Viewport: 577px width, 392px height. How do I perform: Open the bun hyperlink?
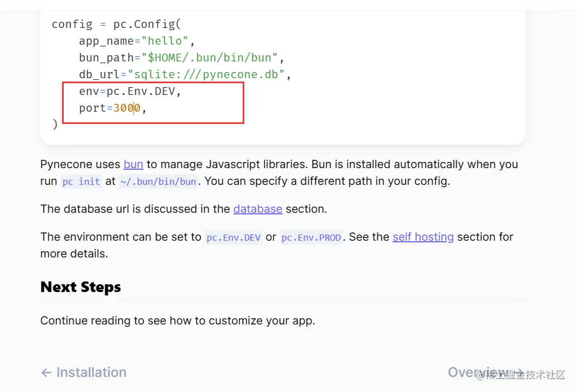point(133,164)
